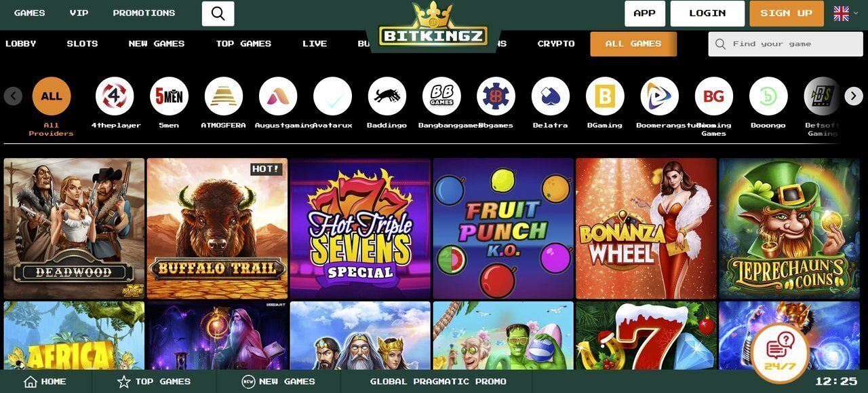Click the SIGN UP button
868x393 pixels.
pyautogui.click(x=787, y=14)
